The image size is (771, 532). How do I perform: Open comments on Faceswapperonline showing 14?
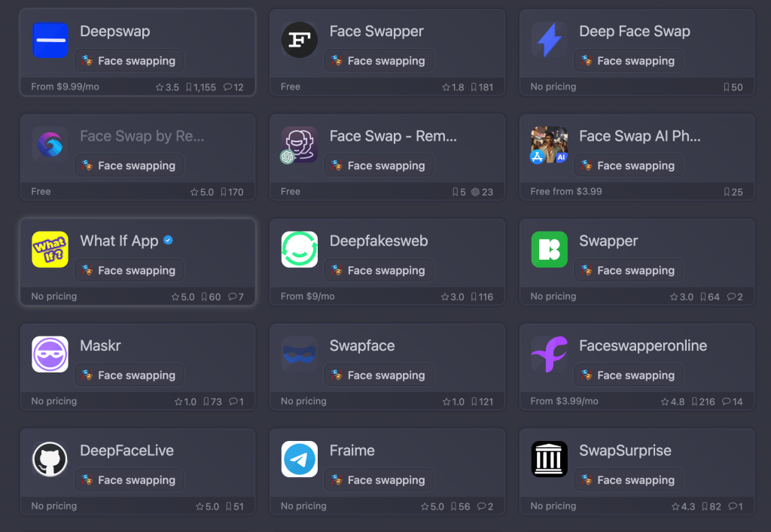733,402
